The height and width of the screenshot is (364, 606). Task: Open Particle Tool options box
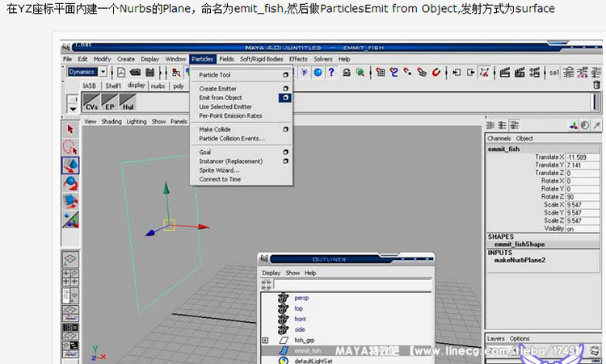[x=285, y=75]
